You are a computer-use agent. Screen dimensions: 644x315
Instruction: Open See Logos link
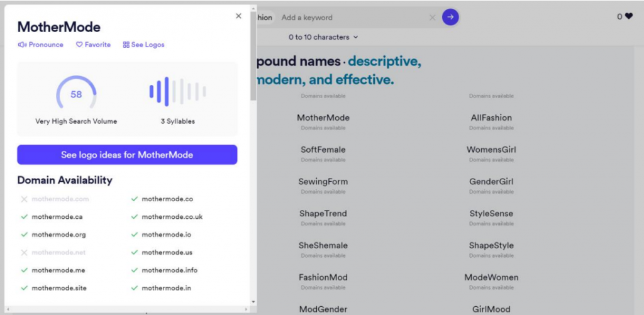(x=144, y=45)
